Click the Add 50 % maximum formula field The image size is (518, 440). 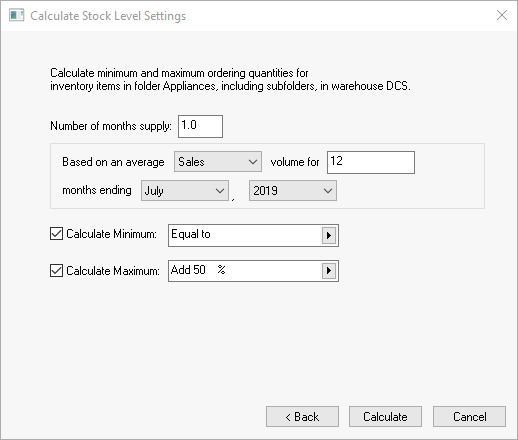pos(245,271)
